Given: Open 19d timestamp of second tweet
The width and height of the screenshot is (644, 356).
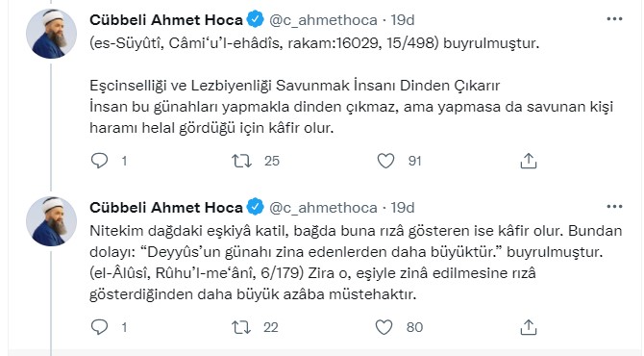Looking at the screenshot, I should click(403, 207).
